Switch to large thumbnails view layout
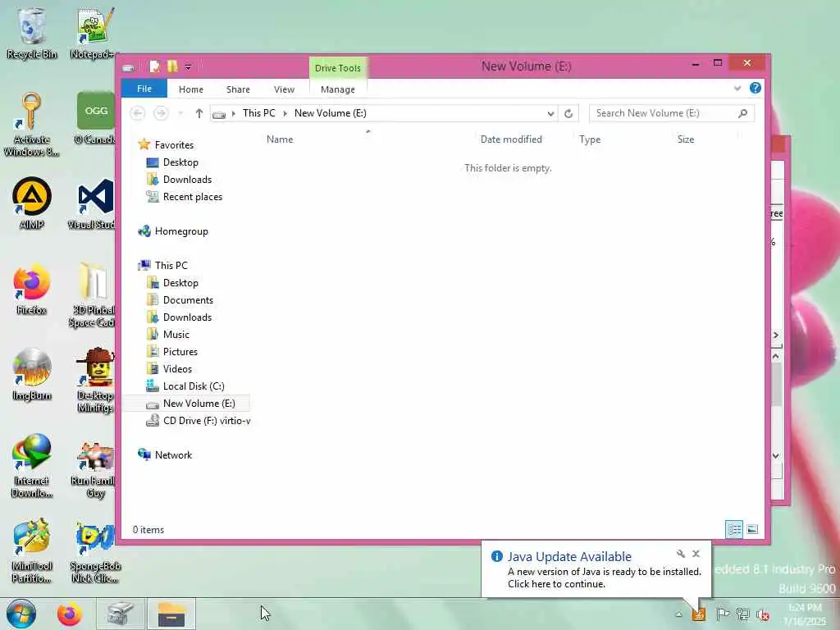 click(752, 529)
